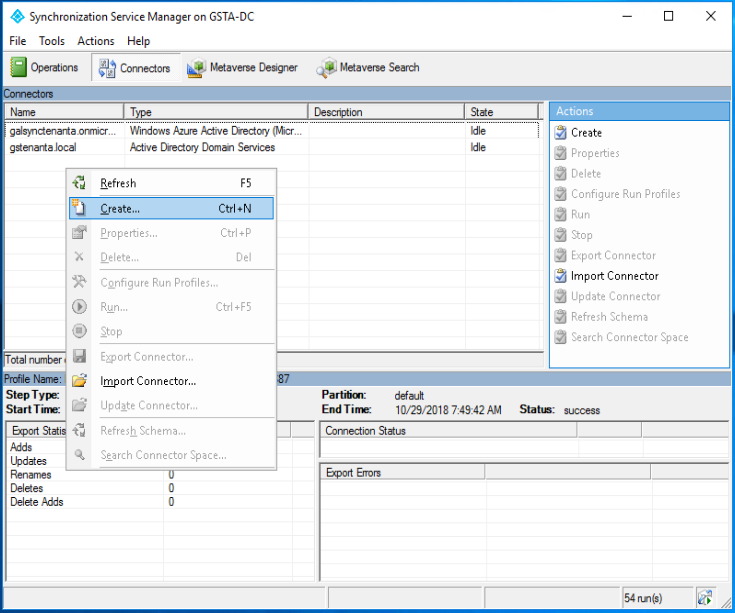Open the Help menu
Image resolution: width=735 pixels, height=613 pixels.
pos(139,41)
